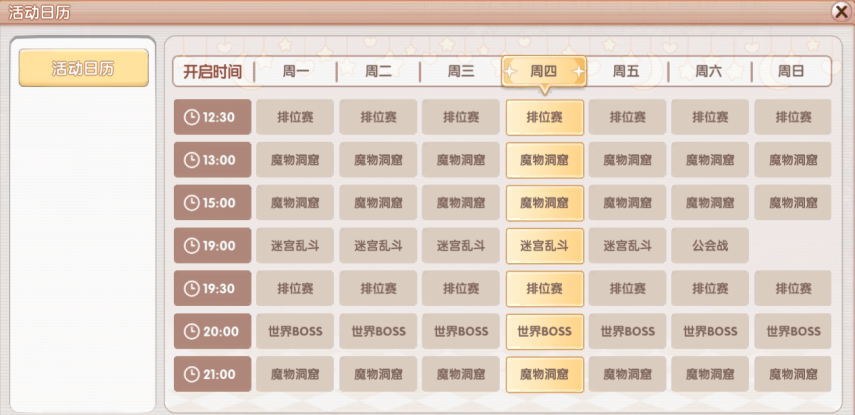Select Sunday's 21:00 魔物洞窟 cell

(793, 374)
